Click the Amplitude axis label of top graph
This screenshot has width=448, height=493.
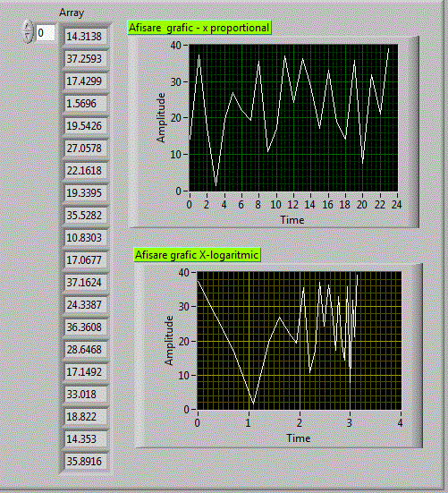(161, 118)
